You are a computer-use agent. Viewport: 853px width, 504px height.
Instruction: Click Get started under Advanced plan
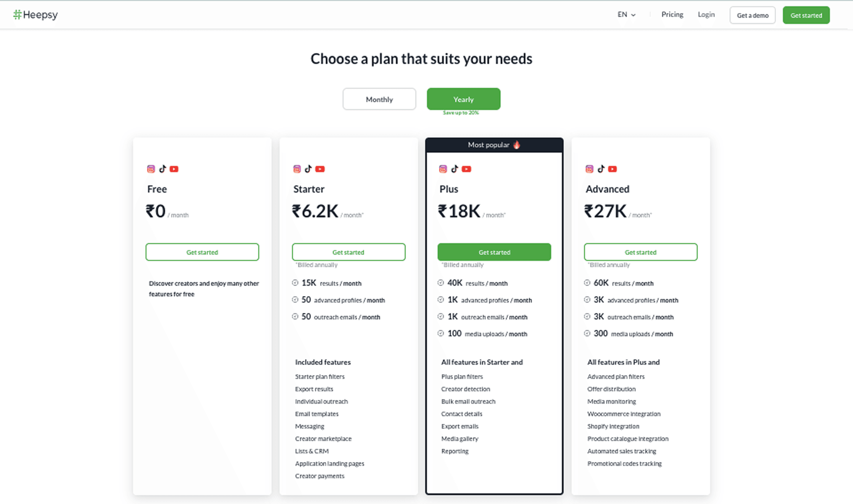click(640, 252)
